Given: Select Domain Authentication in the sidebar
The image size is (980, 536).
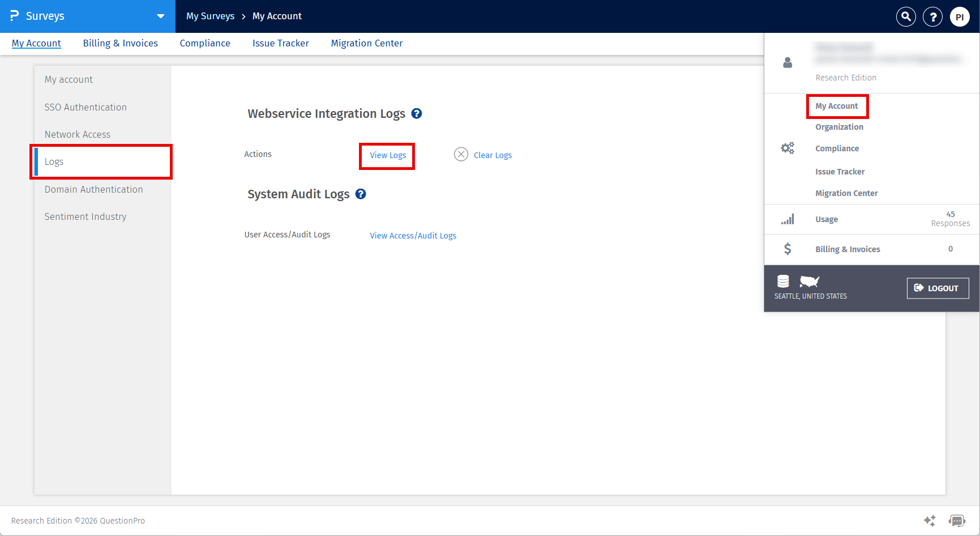Looking at the screenshot, I should pos(93,189).
